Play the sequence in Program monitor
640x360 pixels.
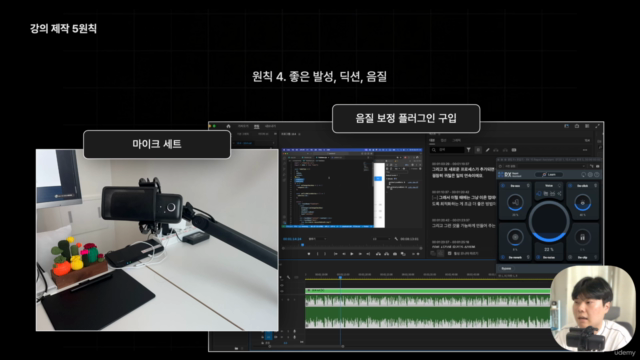[351, 254]
